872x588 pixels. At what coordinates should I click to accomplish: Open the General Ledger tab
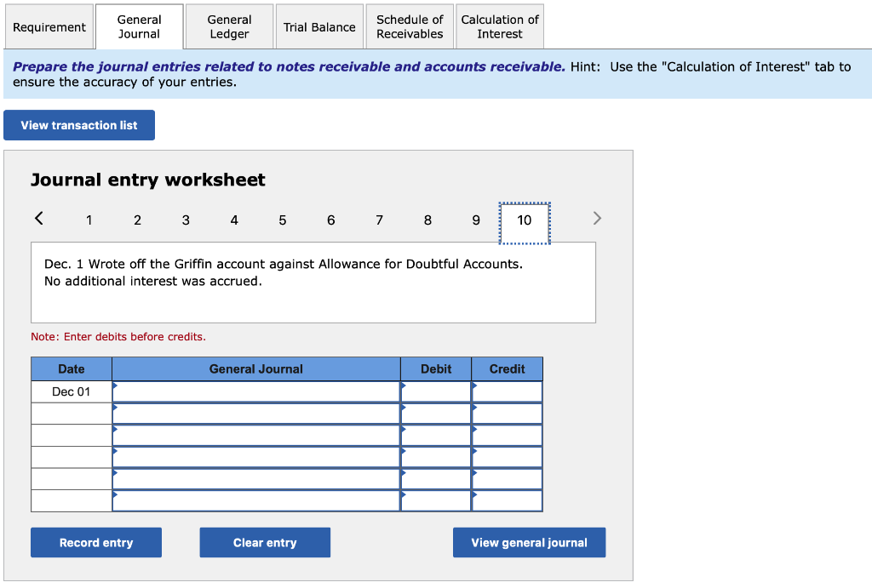228,26
